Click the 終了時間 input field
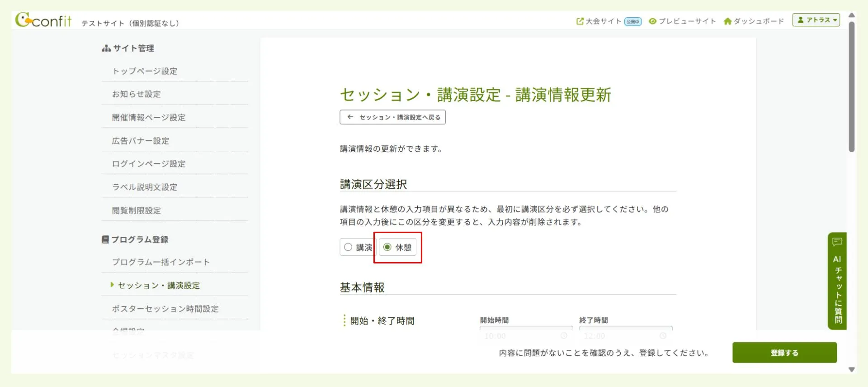 [626, 335]
